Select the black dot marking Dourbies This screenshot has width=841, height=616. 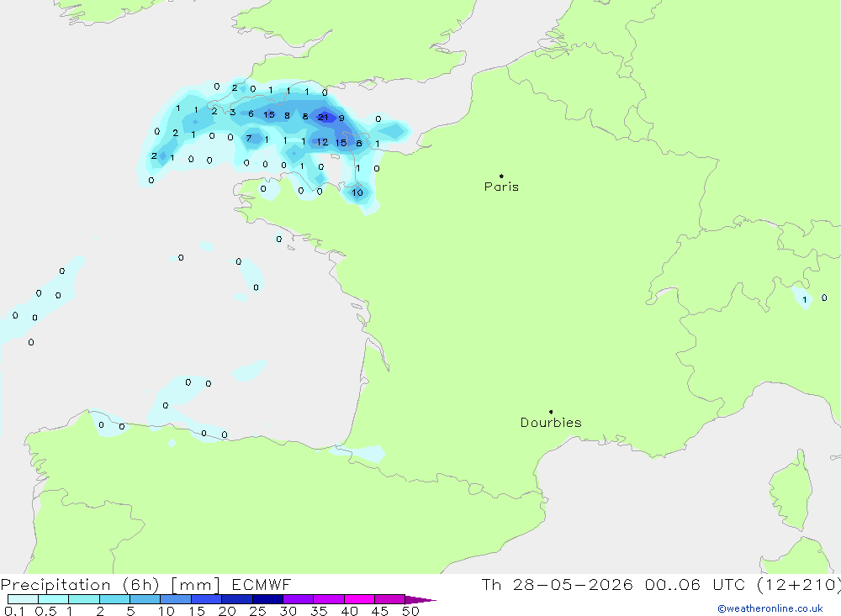551,412
